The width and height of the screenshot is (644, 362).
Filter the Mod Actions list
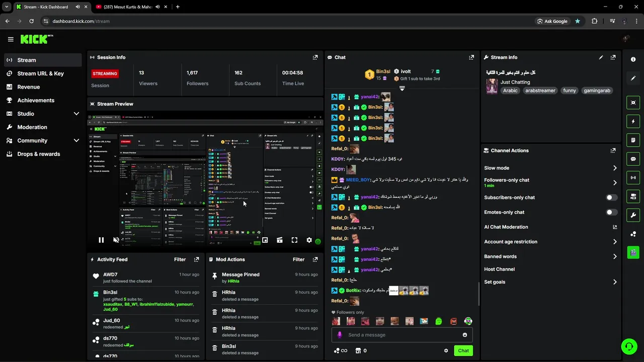(x=299, y=259)
